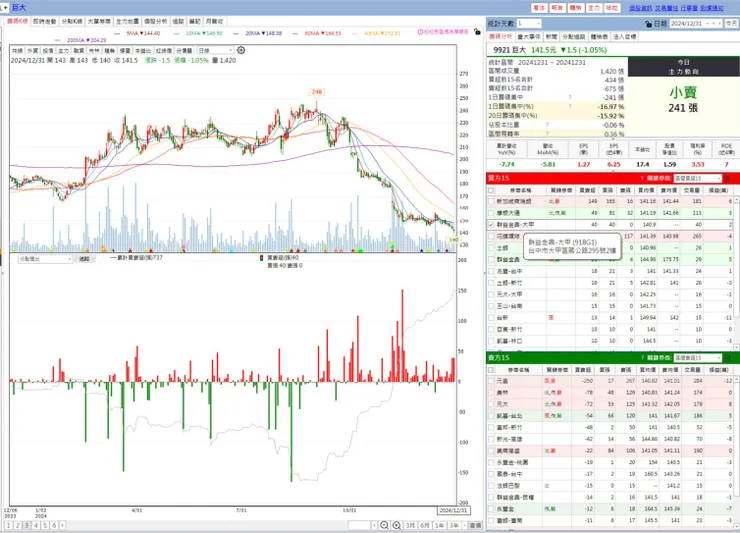Open the 買方15 關鍵券商 dropdown
The height and width of the screenshot is (533, 740).
[x=698, y=178]
